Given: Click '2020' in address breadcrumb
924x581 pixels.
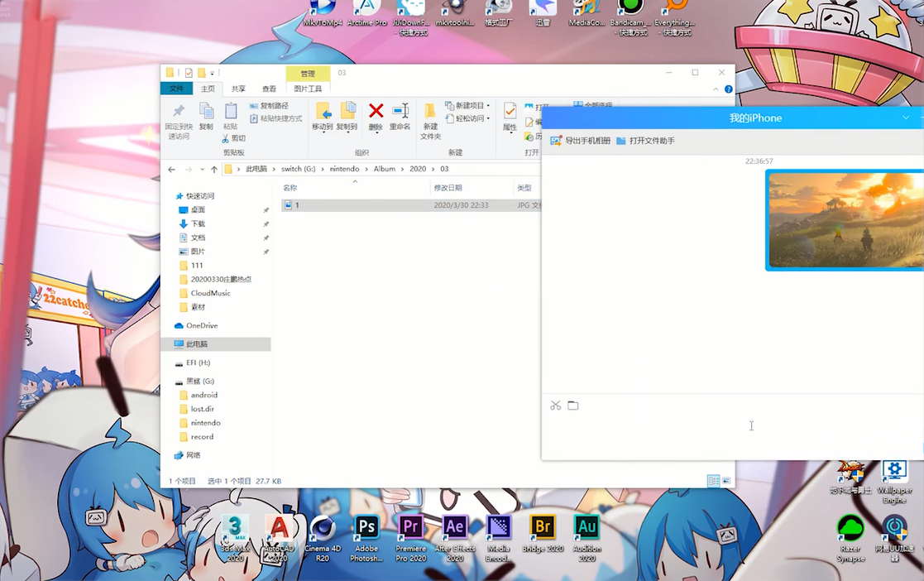Looking at the screenshot, I should pyautogui.click(x=418, y=169).
